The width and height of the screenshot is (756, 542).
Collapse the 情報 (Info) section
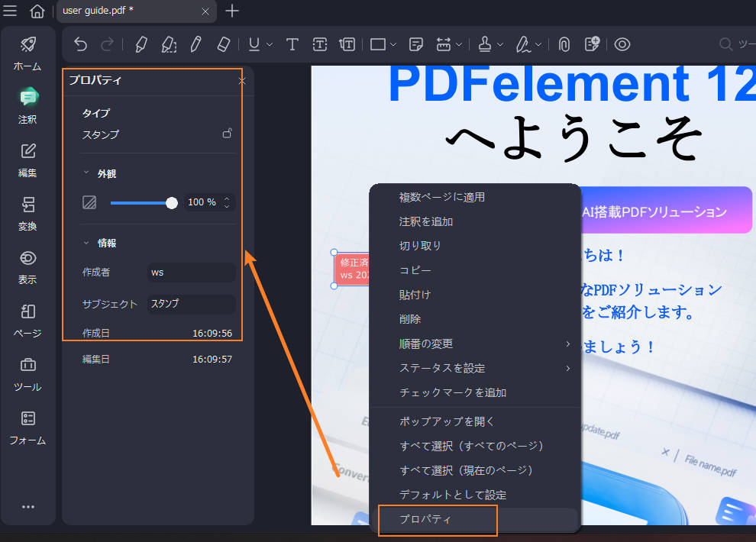pyautogui.click(x=86, y=244)
